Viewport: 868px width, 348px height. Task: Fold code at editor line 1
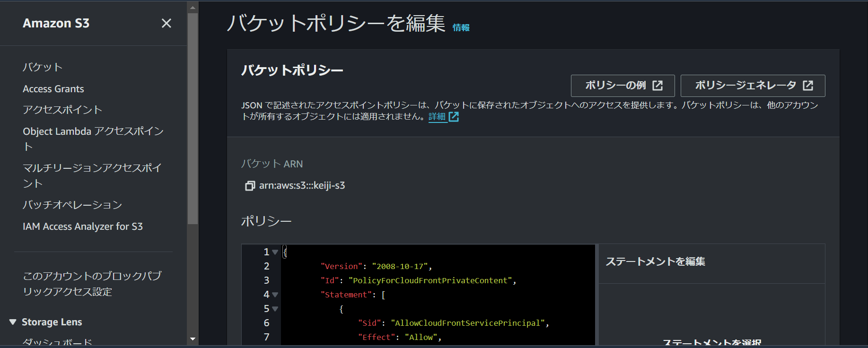click(275, 252)
